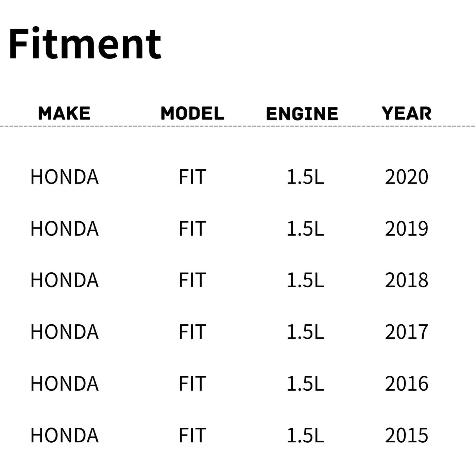Click the MODEL column header

pyautogui.click(x=192, y=114)
